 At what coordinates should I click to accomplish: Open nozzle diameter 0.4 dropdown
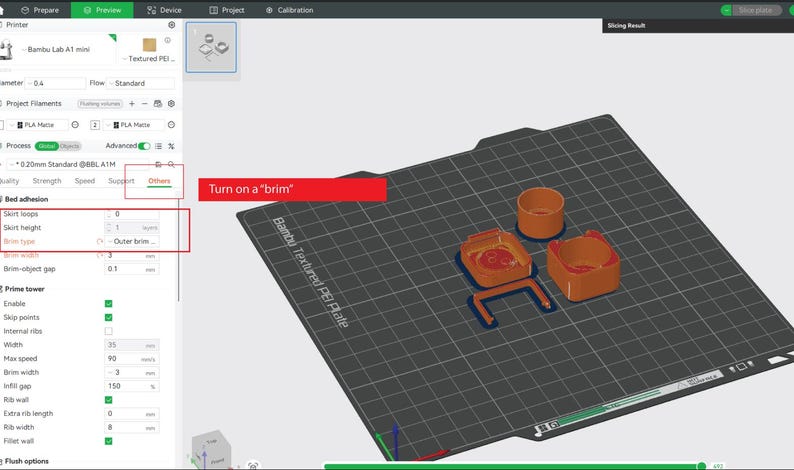(56, 83)
